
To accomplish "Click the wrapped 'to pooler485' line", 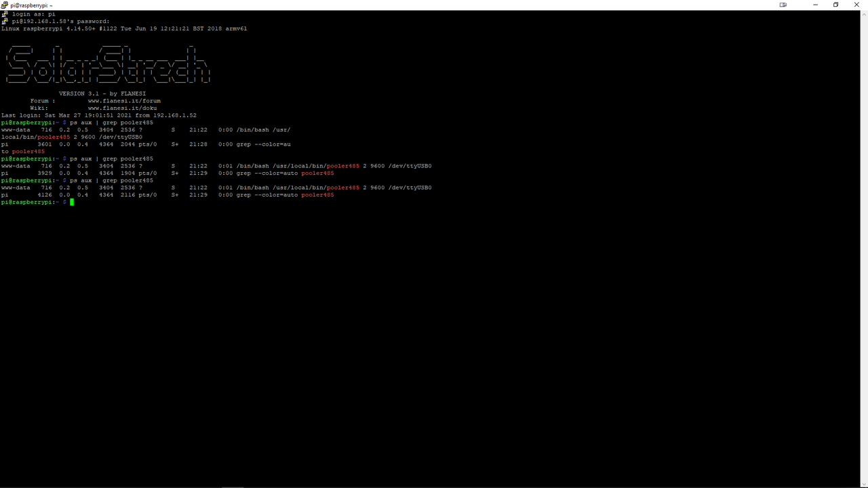I will [23, 151].
